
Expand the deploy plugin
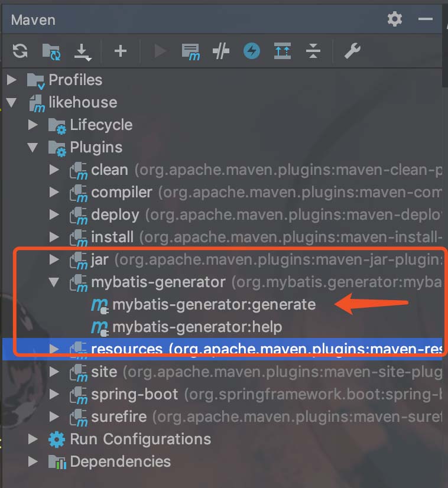click(54, 214)
